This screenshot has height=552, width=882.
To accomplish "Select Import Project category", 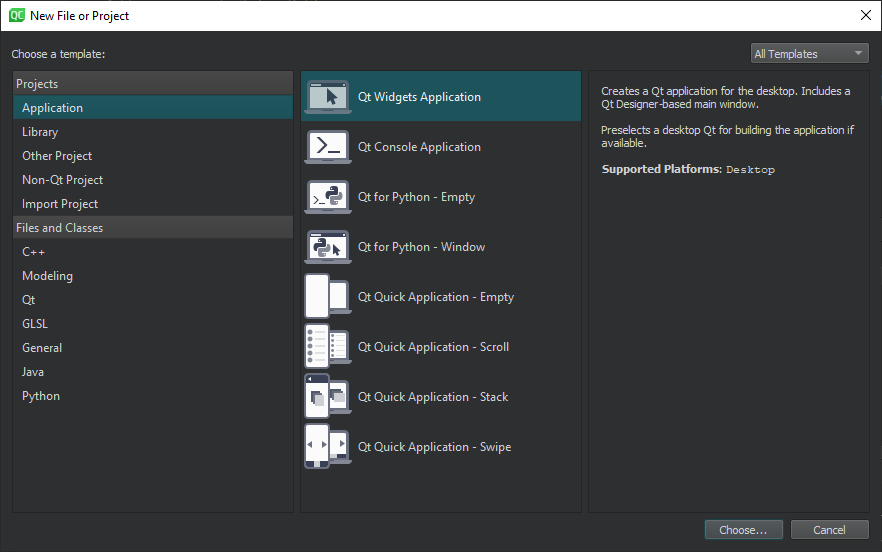I will pos(153,204).
